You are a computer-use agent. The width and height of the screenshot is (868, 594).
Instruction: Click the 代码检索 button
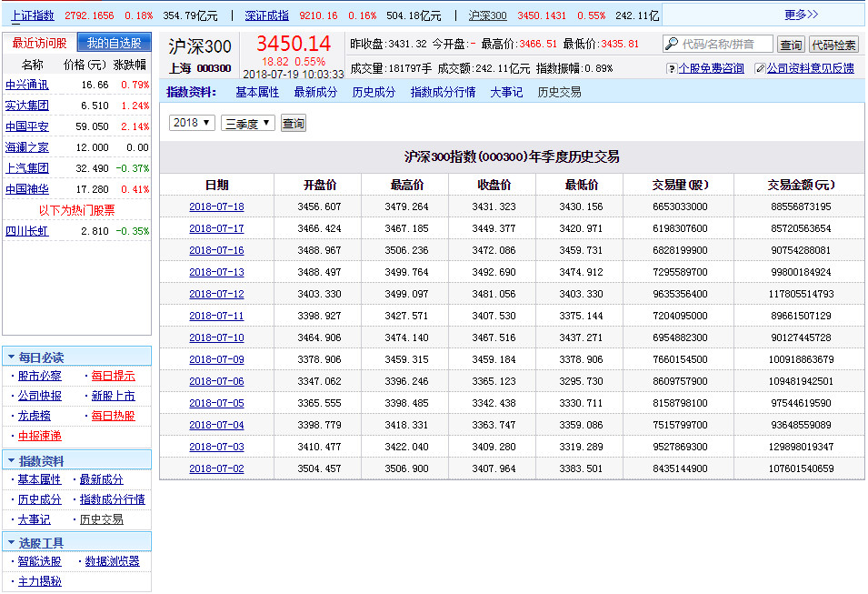833,45
